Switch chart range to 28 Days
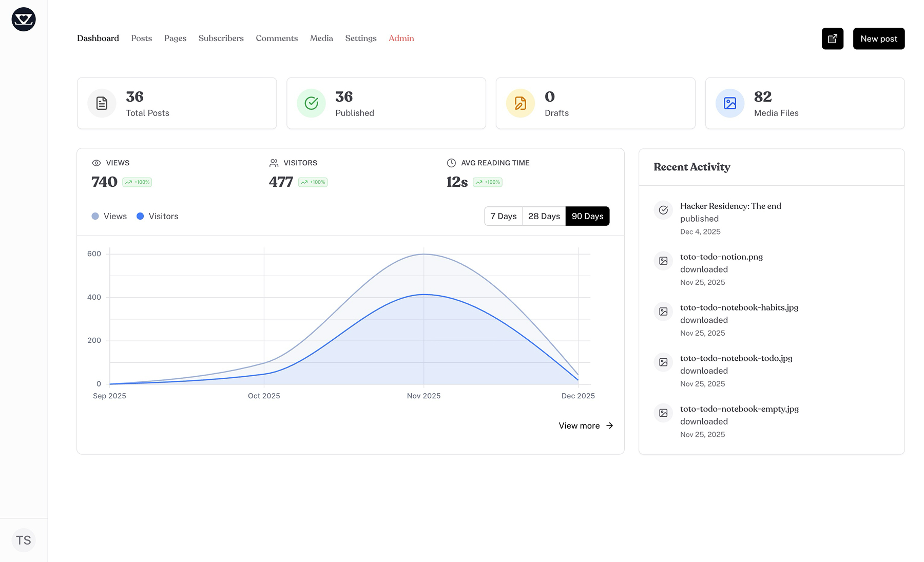Viewport: 924px width, 562px height. pos(544,216)
